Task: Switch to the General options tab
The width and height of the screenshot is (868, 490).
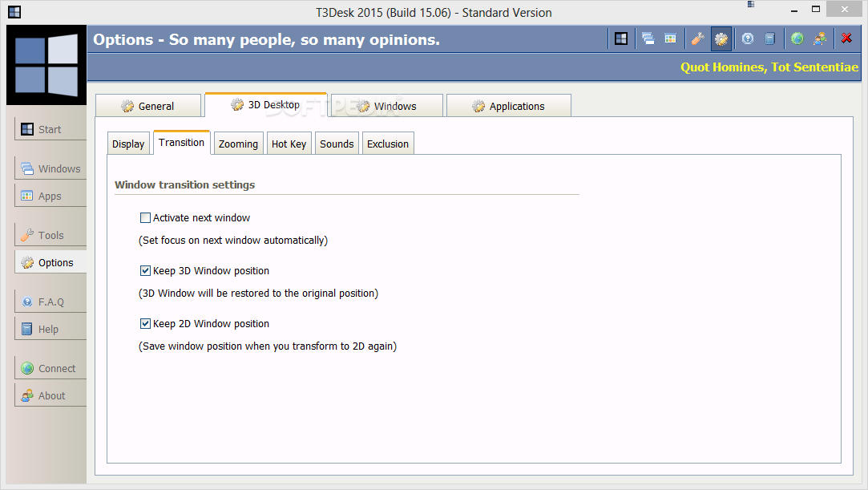Action: pos(148,106)
